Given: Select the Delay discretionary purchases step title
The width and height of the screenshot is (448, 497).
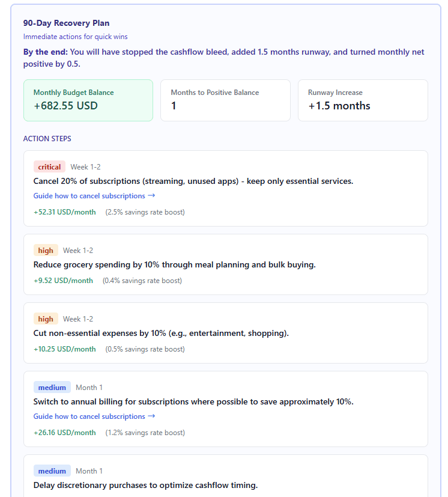Looking at the screenshot, I should point(145,486).
